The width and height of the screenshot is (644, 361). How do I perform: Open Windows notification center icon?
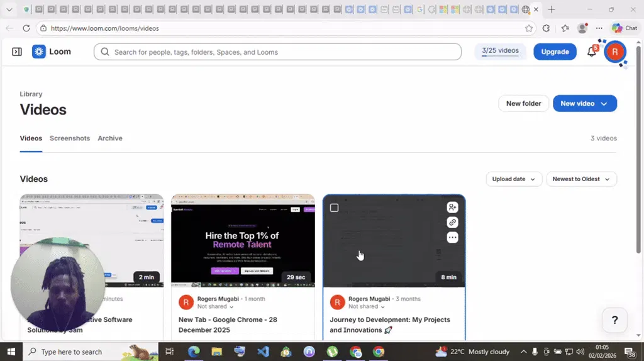tap(630, 352)
